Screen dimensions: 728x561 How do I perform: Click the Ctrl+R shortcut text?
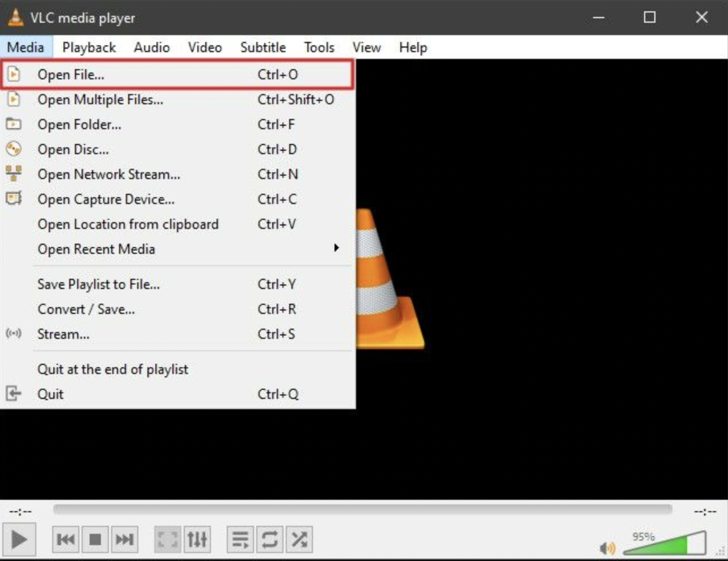(x=277, y=309)
